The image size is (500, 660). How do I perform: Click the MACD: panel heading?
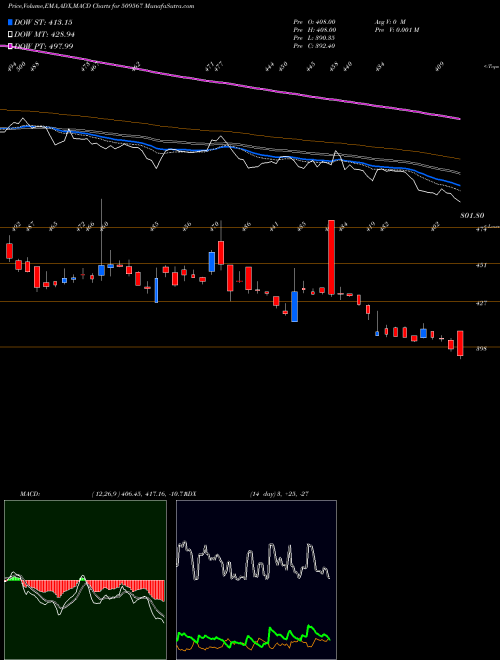30,494
